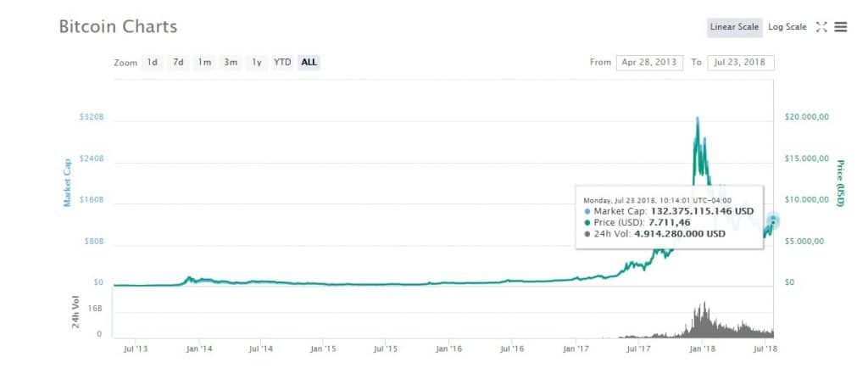The image size is (868, 379).
Task: Click the tooltip 24h Vol value
Action: coord(679,234)
